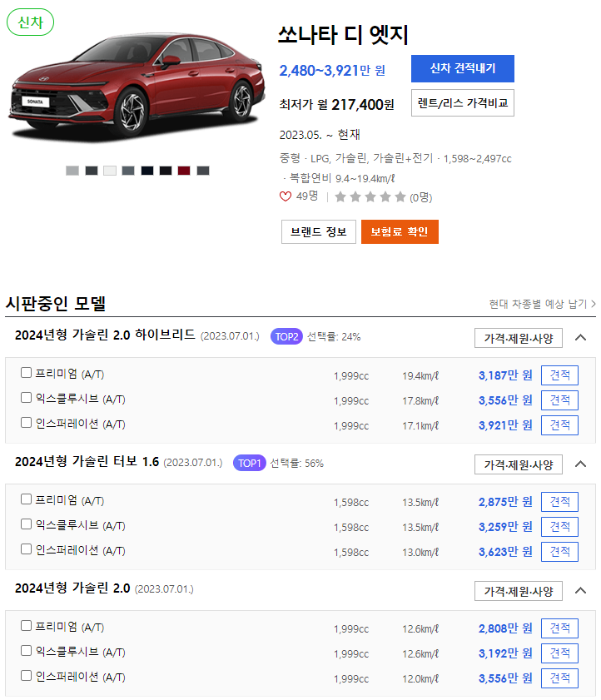Collapse the 2024년형 가솔린 2.0 section chevron
Screen dimensions: 601x700
[580, 591]
